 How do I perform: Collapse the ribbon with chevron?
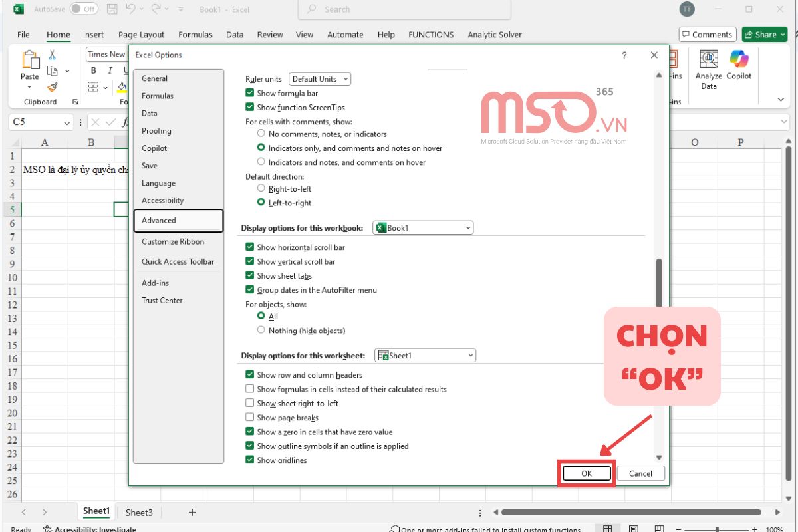(781, 100)
